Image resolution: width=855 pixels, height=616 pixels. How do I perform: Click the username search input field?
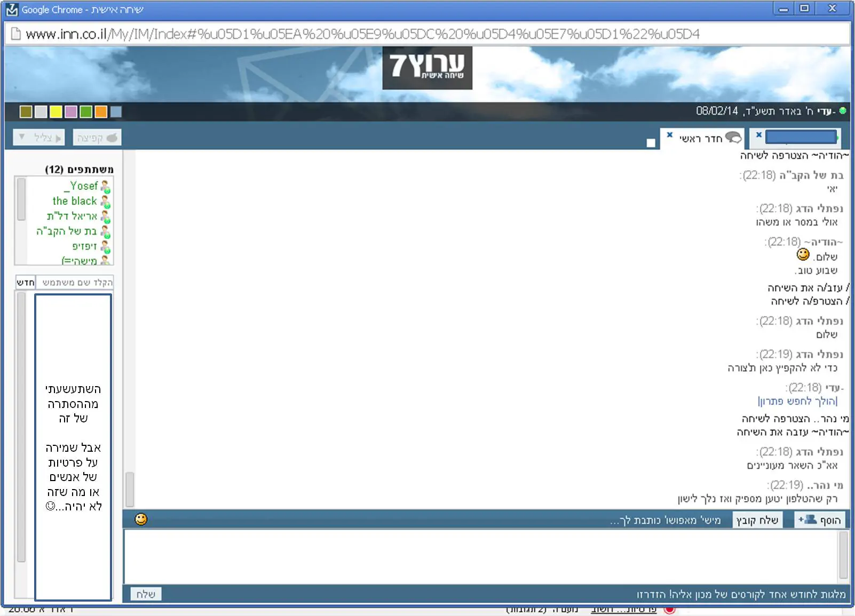pyautogui.click(x=75, y=282)
